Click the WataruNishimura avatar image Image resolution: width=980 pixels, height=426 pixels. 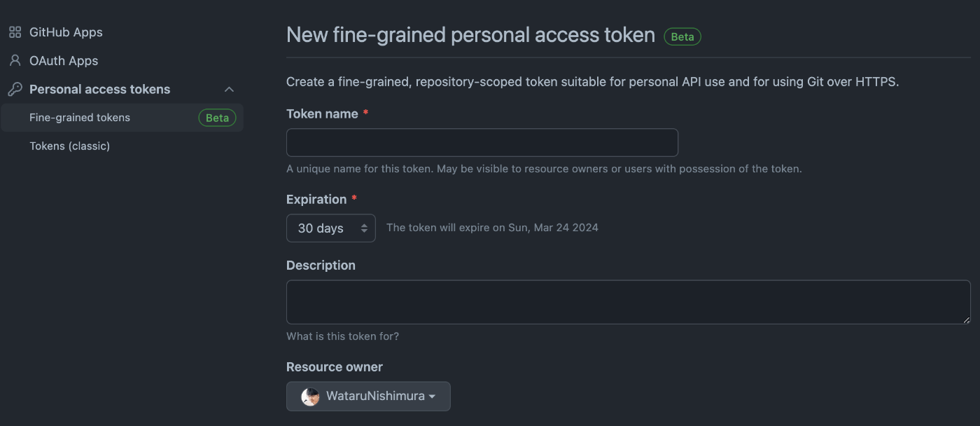[x=310, y=397]
